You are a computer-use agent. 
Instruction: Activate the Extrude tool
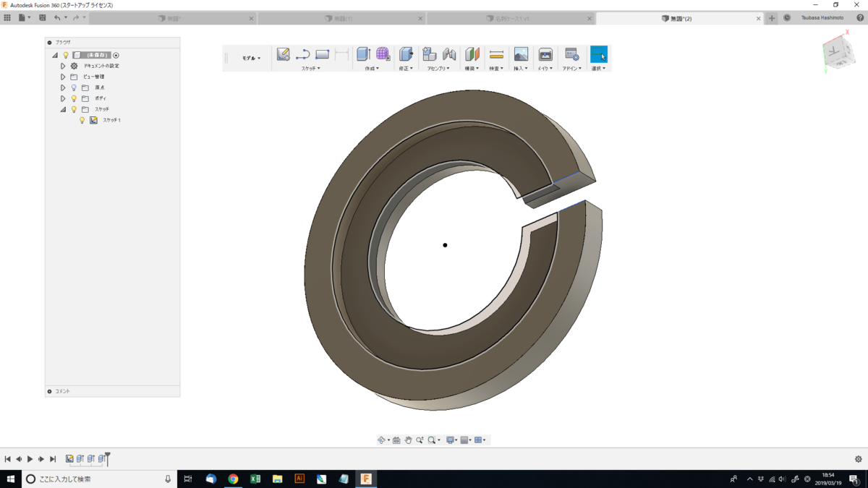coord(364,54)
